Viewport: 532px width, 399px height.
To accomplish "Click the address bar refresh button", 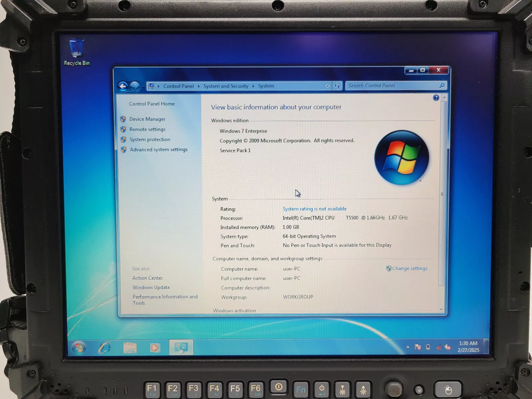I will [337, 86].
